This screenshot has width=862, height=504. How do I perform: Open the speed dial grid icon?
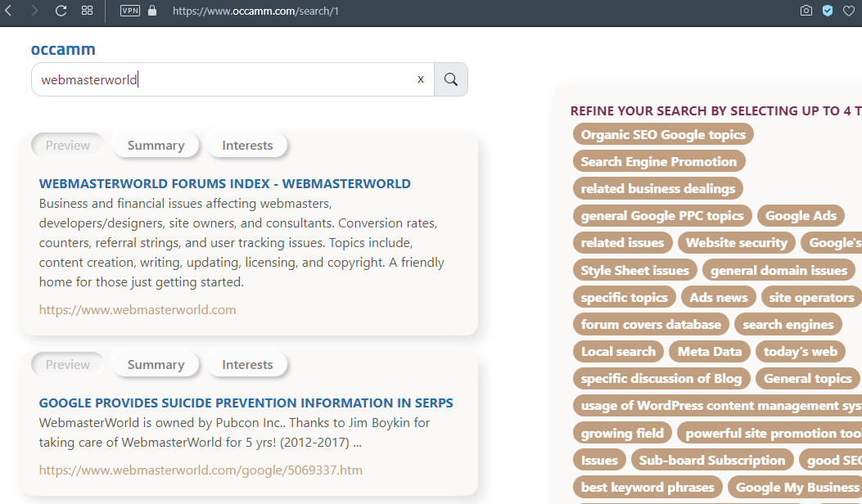click(x=87, y=11)
